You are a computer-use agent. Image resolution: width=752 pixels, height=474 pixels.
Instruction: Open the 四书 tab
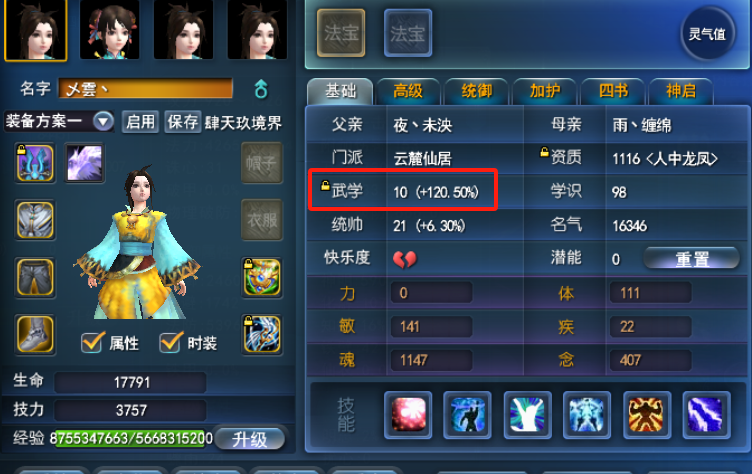pos(613,91)
